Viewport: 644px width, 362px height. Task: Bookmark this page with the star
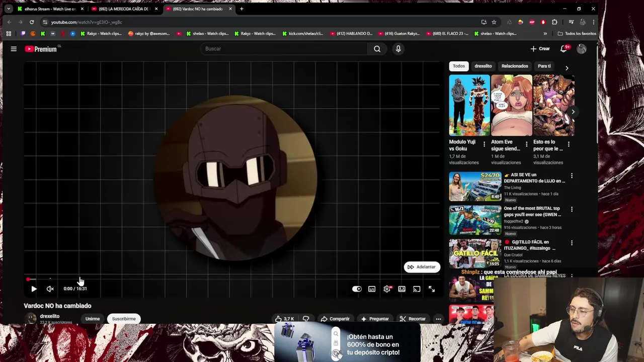tap(494, 22)
